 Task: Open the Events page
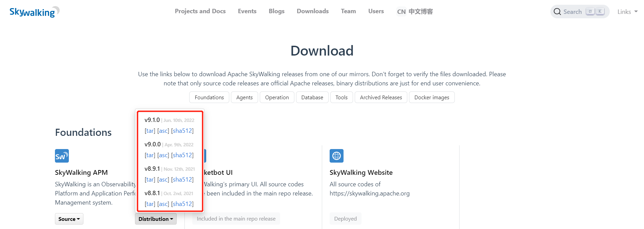247,11
